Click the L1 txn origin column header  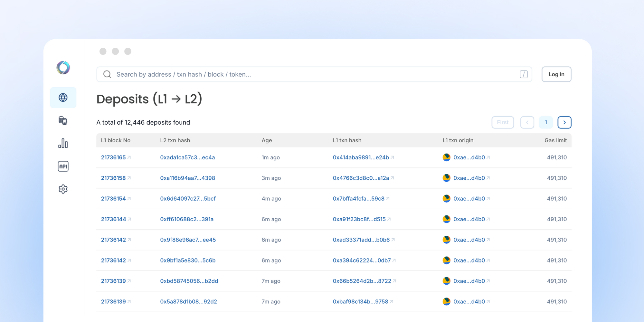pos(458,140)
